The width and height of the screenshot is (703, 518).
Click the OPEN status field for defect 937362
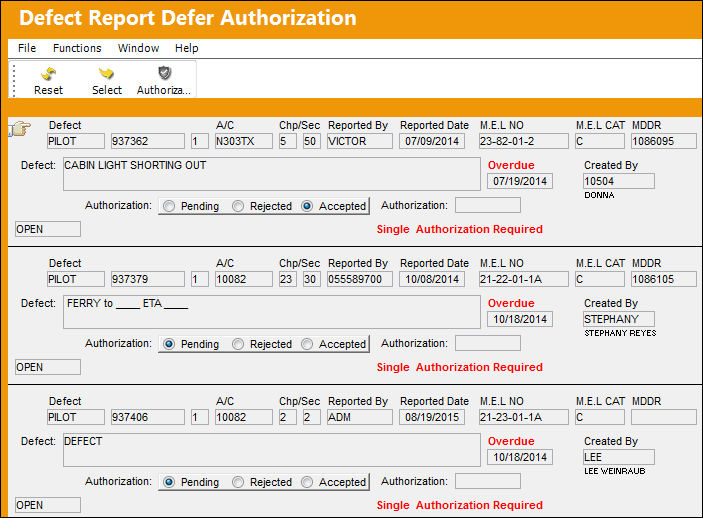pyautogui.click(x=48, y=229)
